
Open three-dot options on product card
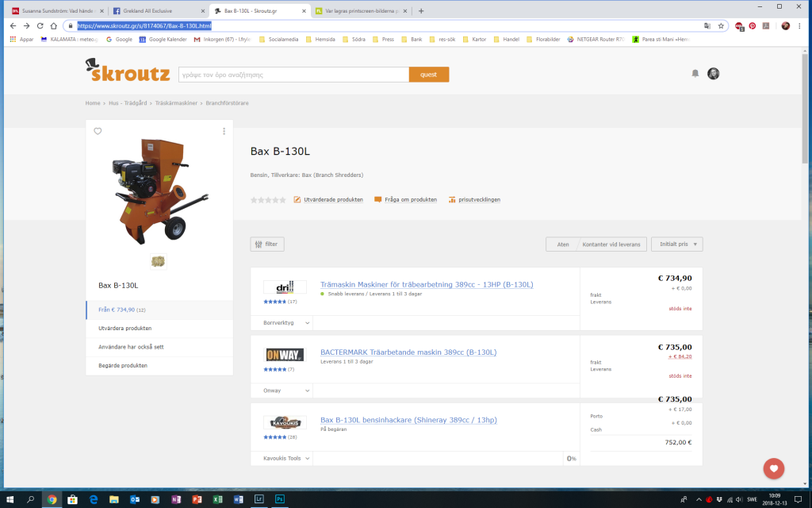point(224,131)
